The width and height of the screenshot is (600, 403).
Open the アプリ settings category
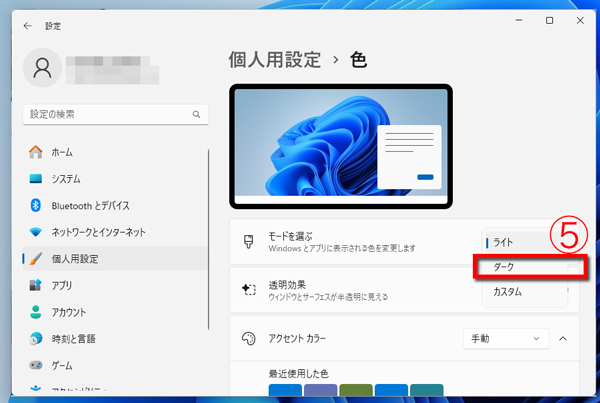pyautogui.click(x=61, y=285)
